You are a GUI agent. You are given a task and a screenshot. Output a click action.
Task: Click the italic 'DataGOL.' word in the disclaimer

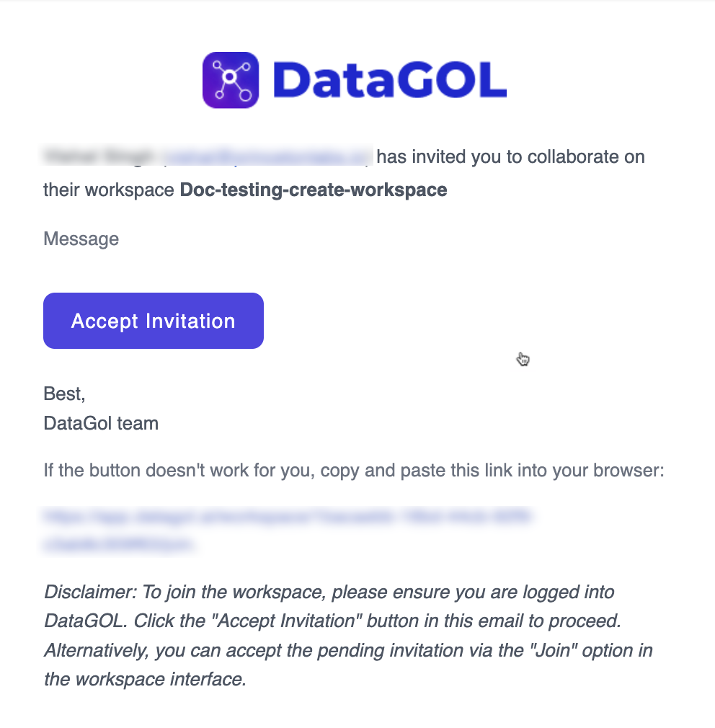coord(86,621)
